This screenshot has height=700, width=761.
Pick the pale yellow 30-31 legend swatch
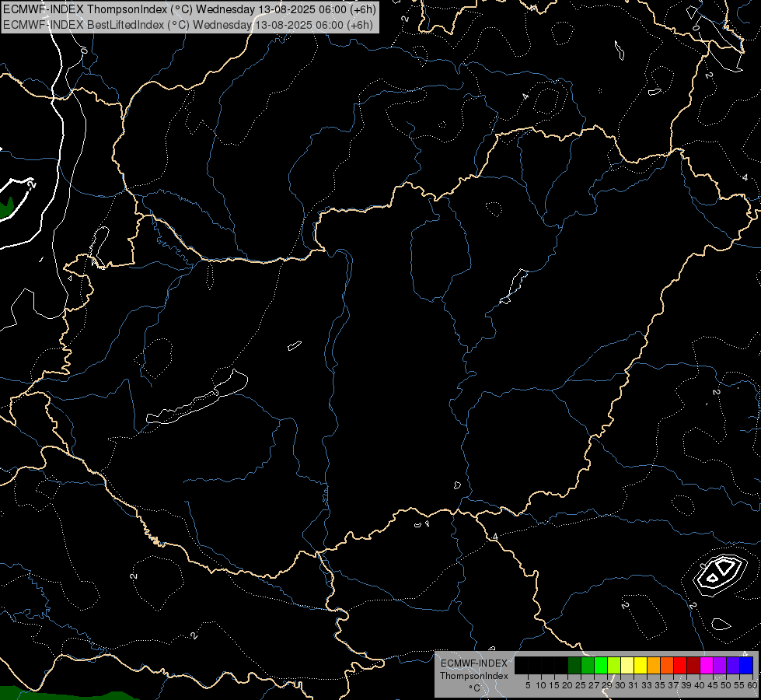(x=627, y=665)
